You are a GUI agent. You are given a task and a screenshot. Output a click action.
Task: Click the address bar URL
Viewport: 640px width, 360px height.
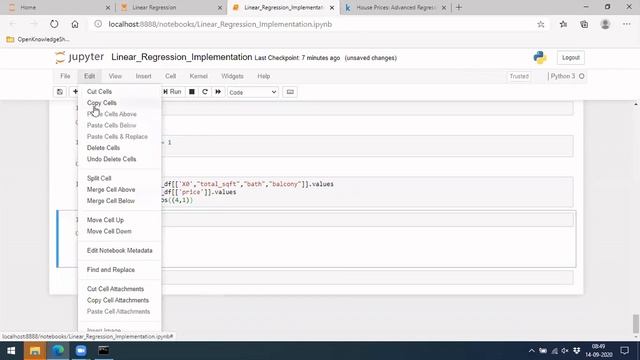[x=220, y=24]
